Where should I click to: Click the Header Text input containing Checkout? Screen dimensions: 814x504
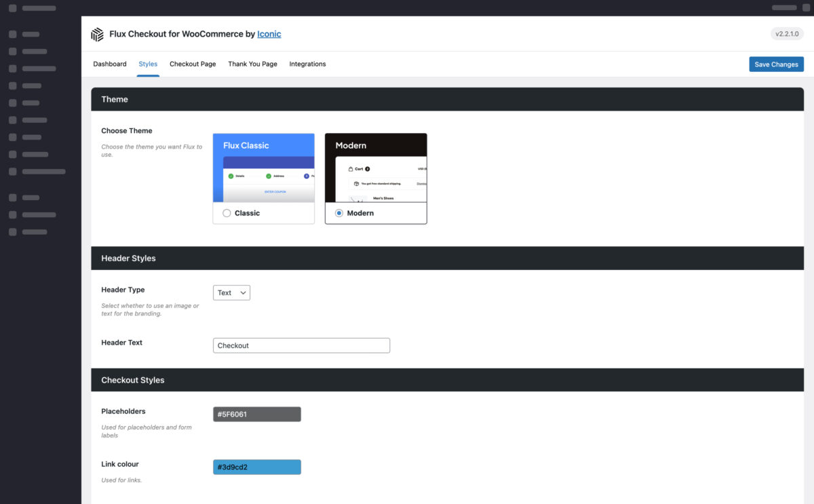(301, 345)
